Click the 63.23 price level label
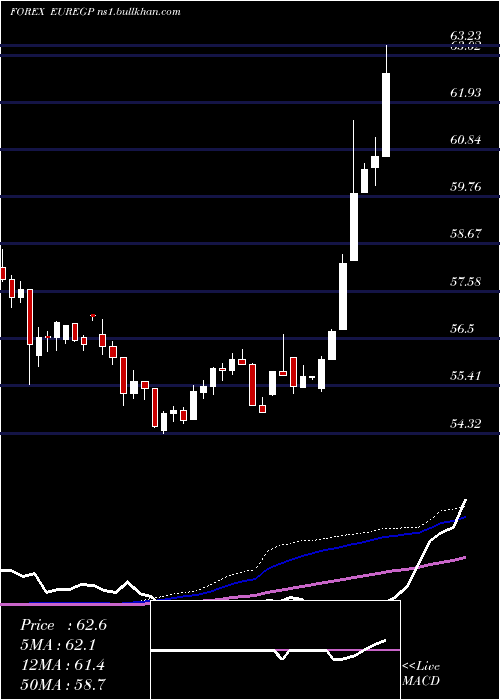500x700 pixels. (466, 36)
